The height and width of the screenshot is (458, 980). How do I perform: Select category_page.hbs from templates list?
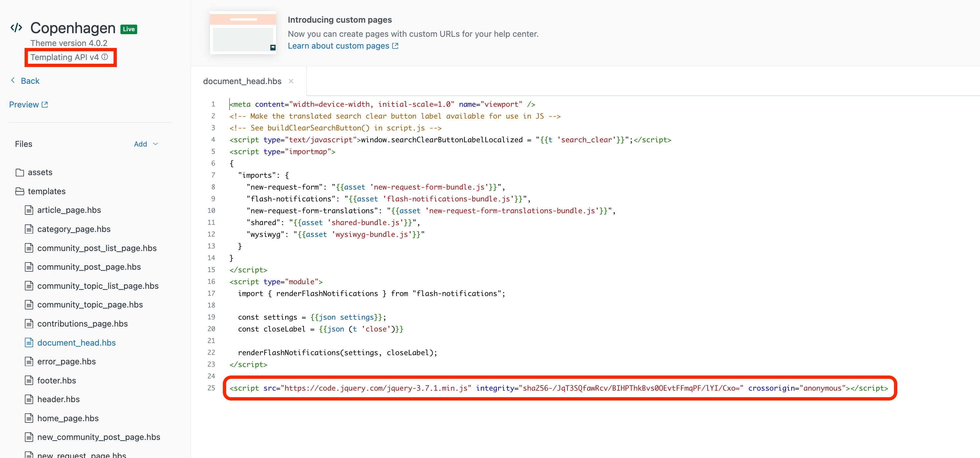tap(74, 229)
